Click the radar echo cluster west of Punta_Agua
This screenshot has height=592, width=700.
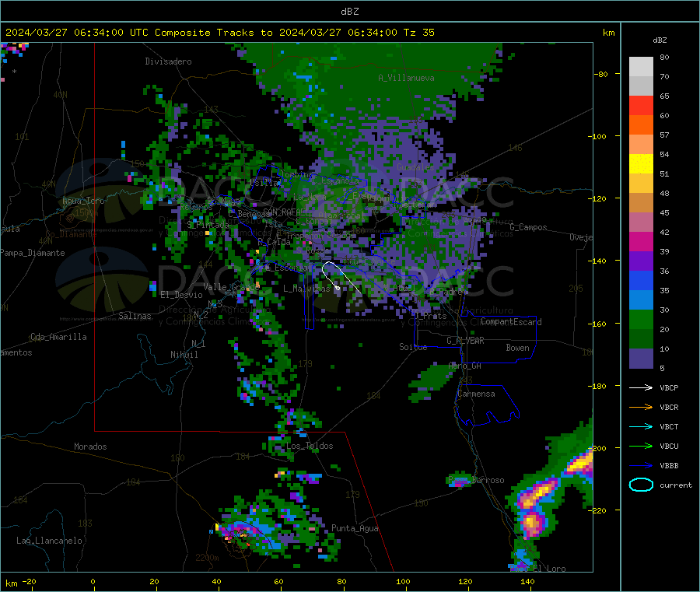[277, 529]
